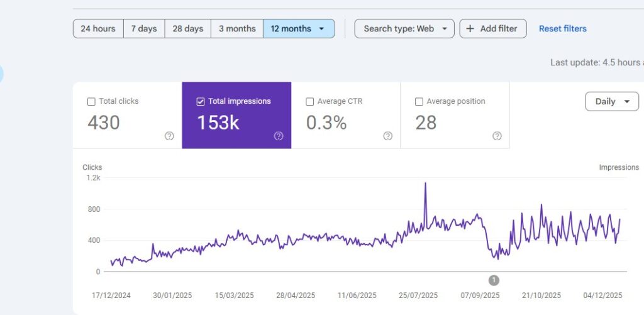Click the 430 total clicks value
The height and width of the screenshot is (315, 644).
pyautogui.click(x=104, y=123)
